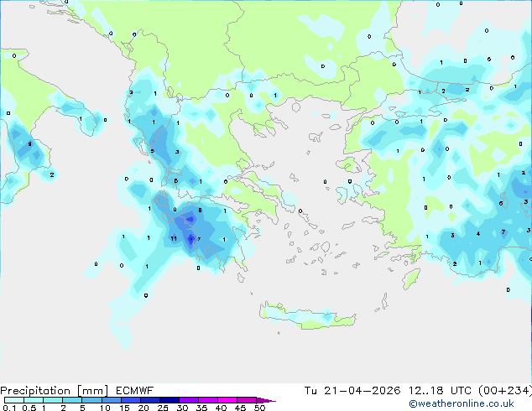Screen dimensions: 532x411
Task: Click the "30" legend scale label
Action: click(x=183, y=408)
